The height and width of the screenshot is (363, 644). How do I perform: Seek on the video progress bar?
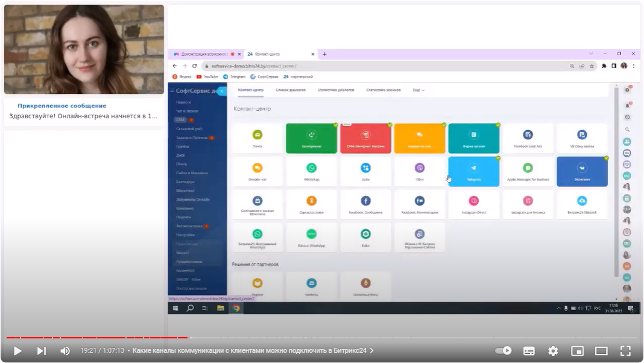point(301,338)
